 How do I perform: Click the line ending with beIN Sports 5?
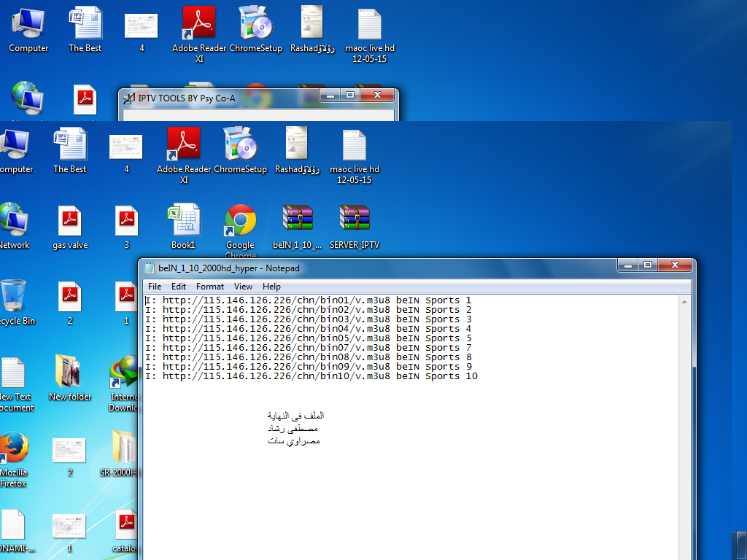[309, 338]
